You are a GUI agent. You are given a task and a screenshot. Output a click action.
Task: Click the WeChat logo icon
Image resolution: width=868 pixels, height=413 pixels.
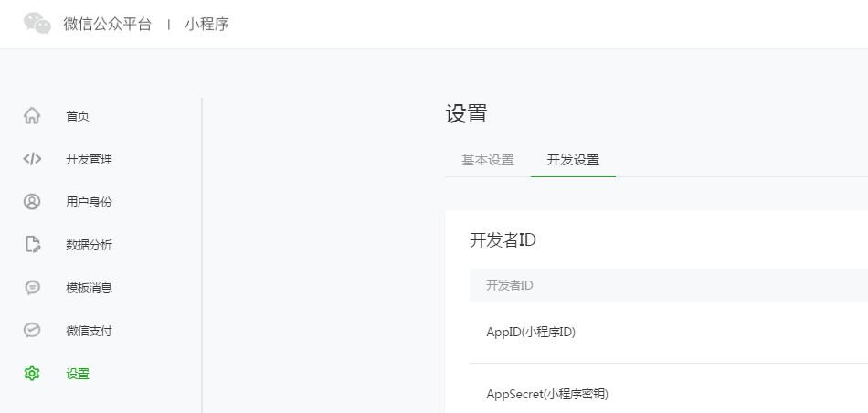coord(37,24)
